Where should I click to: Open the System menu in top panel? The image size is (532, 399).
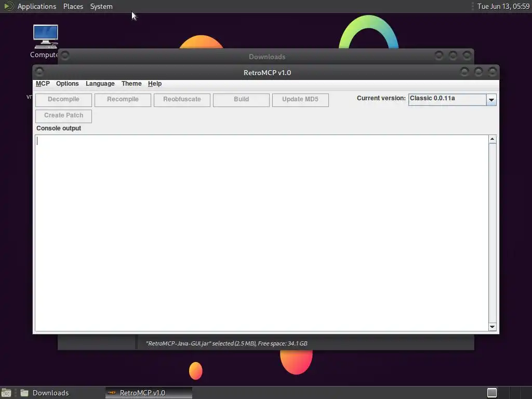coord(101,6)
